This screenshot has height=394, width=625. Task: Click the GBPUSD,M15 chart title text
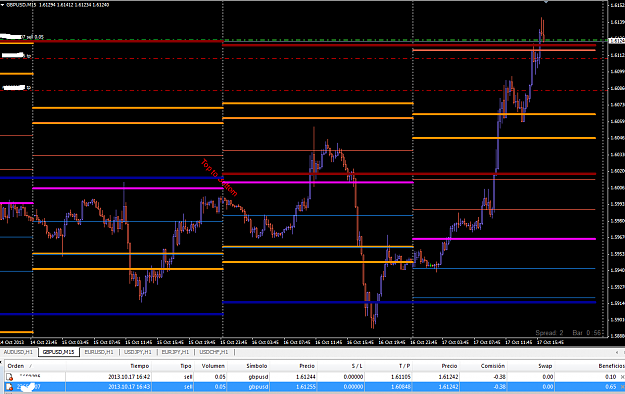click(21, 5)
